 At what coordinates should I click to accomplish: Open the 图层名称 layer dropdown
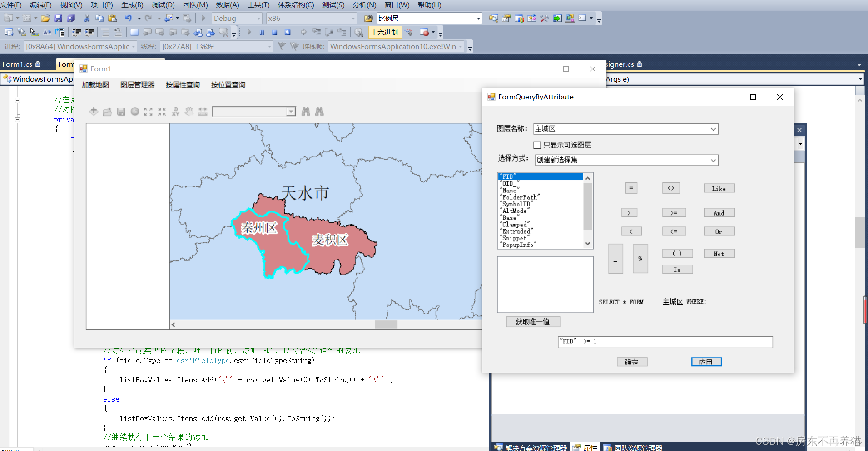(x=713, y=129)
